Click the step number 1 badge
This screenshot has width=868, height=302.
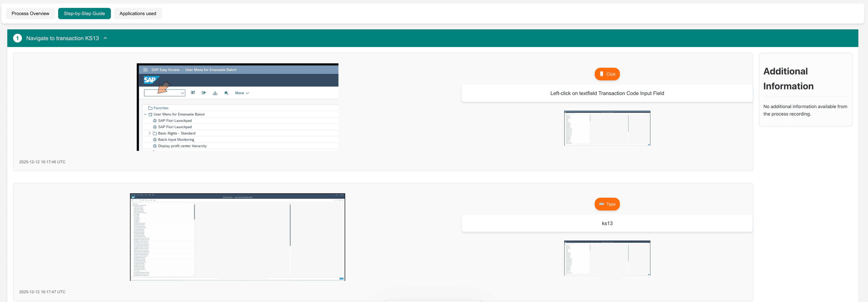tap(18, 38)
